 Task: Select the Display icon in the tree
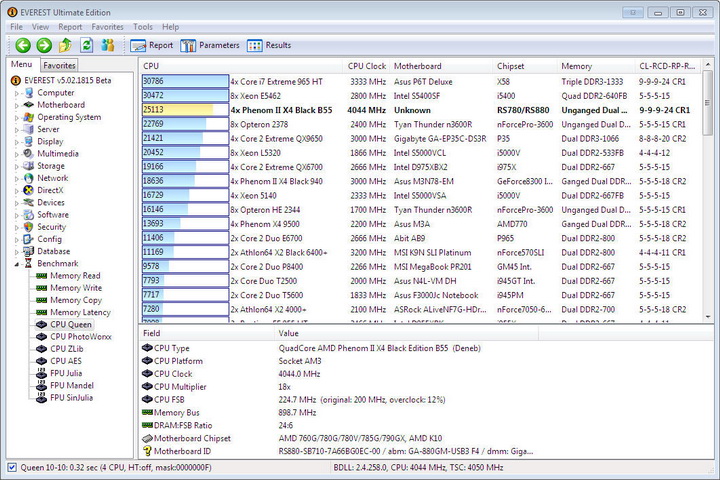[x=29, y=141]
